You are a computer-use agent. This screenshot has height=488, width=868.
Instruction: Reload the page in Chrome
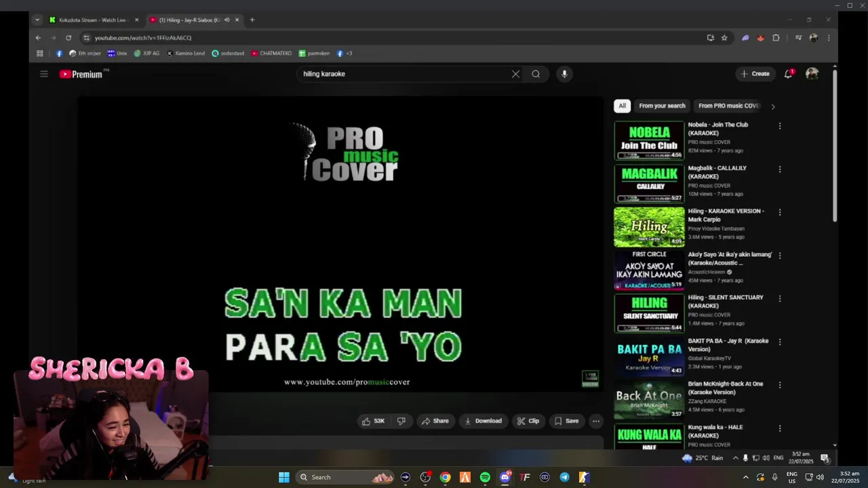coord(68,38)
